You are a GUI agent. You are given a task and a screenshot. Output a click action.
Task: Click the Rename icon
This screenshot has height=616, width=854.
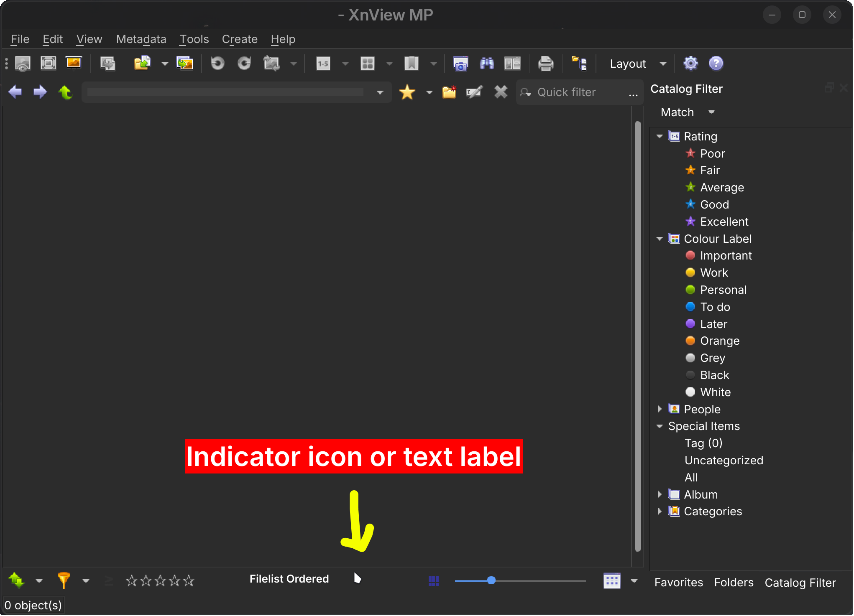474,92
